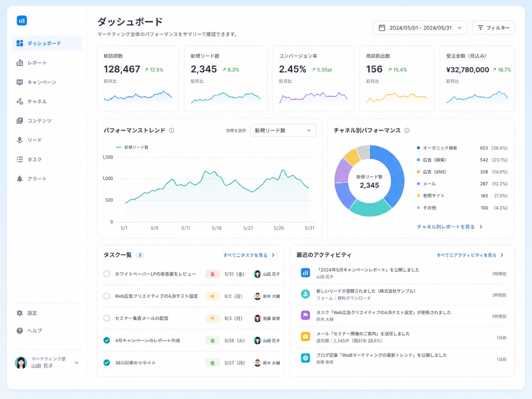Screen dimensions: 532x399
Task: Click 2時間前 timestamp in activity
Action: point(499,274)
